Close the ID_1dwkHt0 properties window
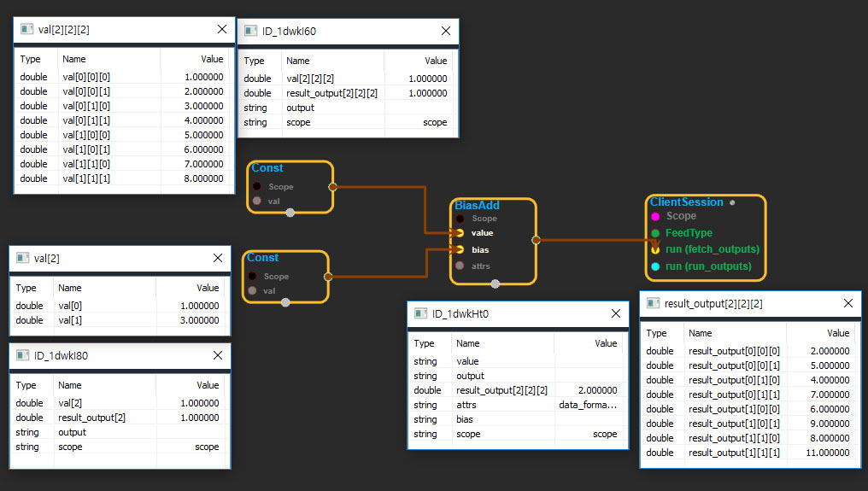Screen dimensions: 868x491 click(x=615, y=314)
